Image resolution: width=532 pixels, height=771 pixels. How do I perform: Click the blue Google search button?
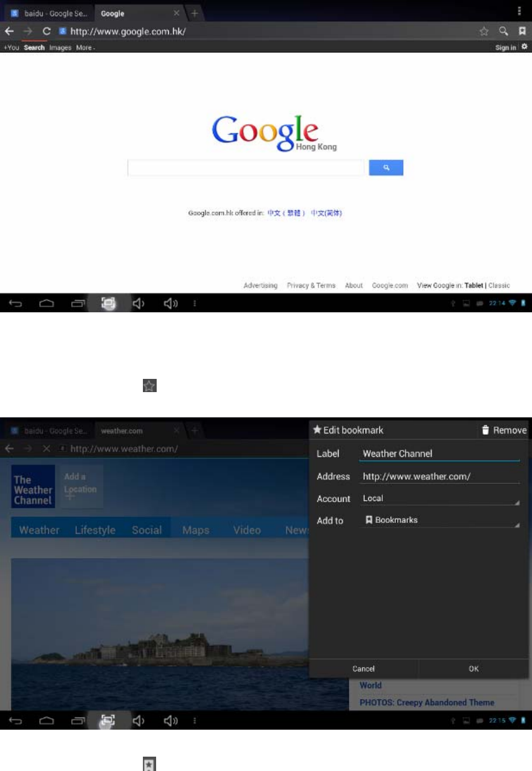click(x=386, y=168)
